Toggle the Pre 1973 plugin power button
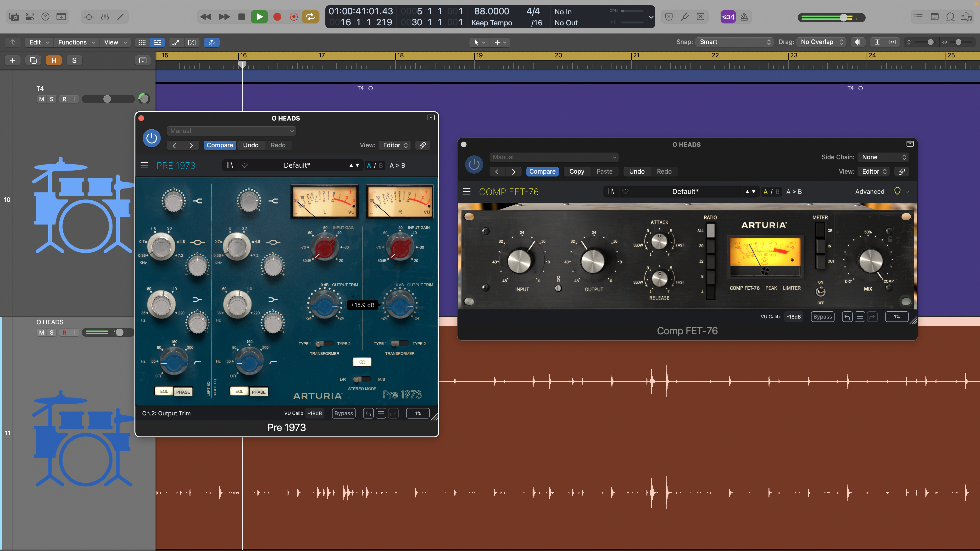Screen dimensions: 980x551 151,138
